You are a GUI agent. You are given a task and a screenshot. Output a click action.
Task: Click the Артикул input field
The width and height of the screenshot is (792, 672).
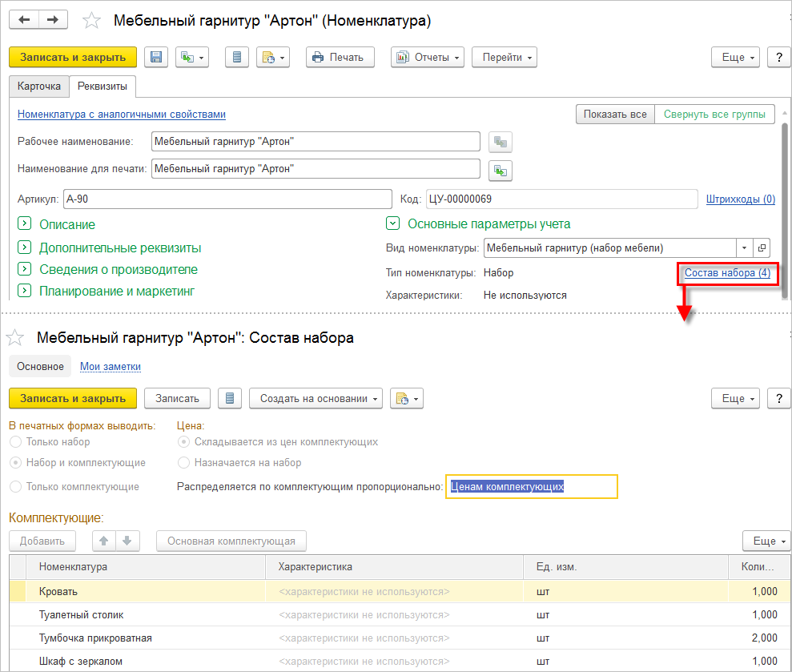click(x=226, y=199)
